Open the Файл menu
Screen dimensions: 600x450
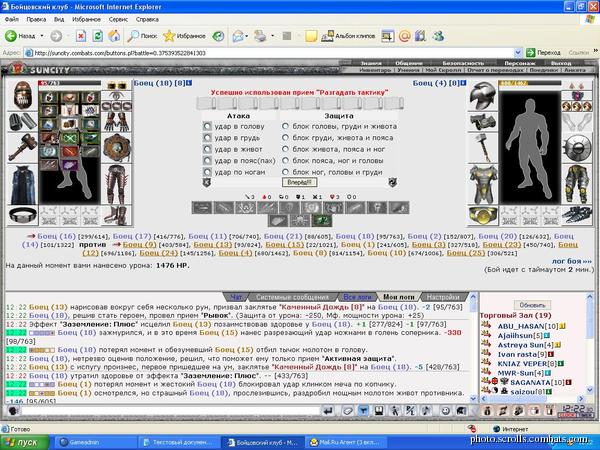12,19
